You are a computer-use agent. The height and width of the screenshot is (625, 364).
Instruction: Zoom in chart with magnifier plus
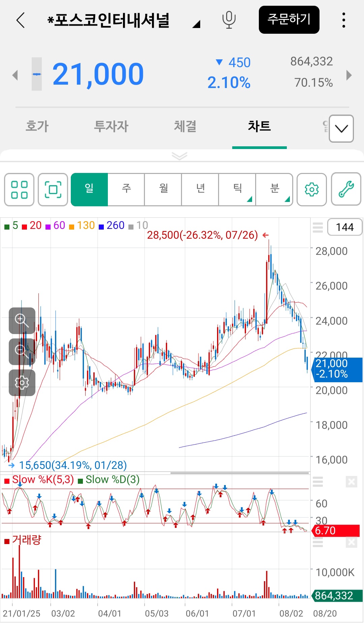(22, 321)
